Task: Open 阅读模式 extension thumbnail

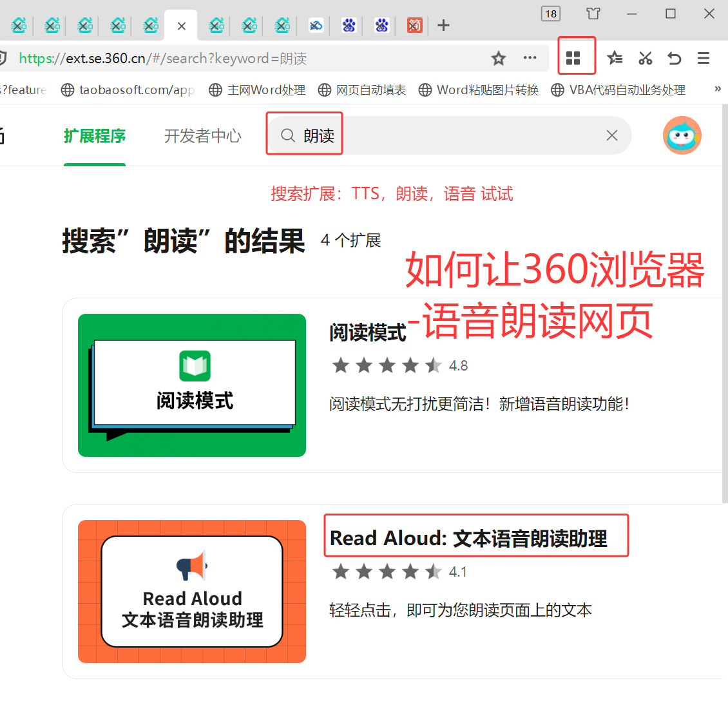Action: coord(192,385)
